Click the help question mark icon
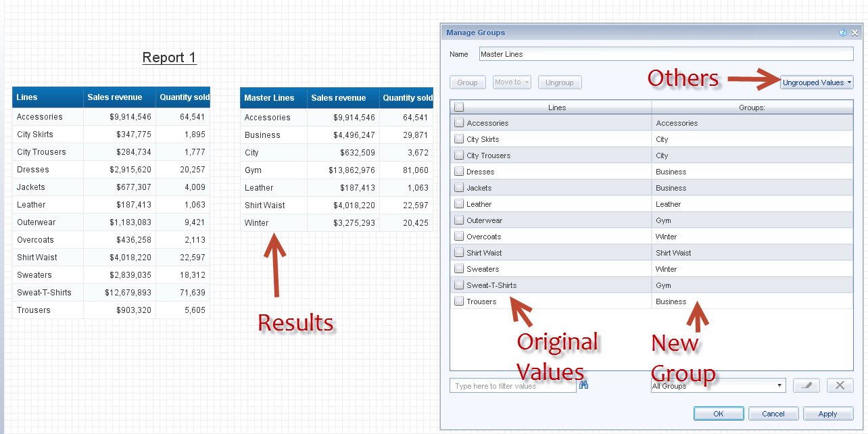This screenshot has height=434, width=868. click(x=842, y=32)
